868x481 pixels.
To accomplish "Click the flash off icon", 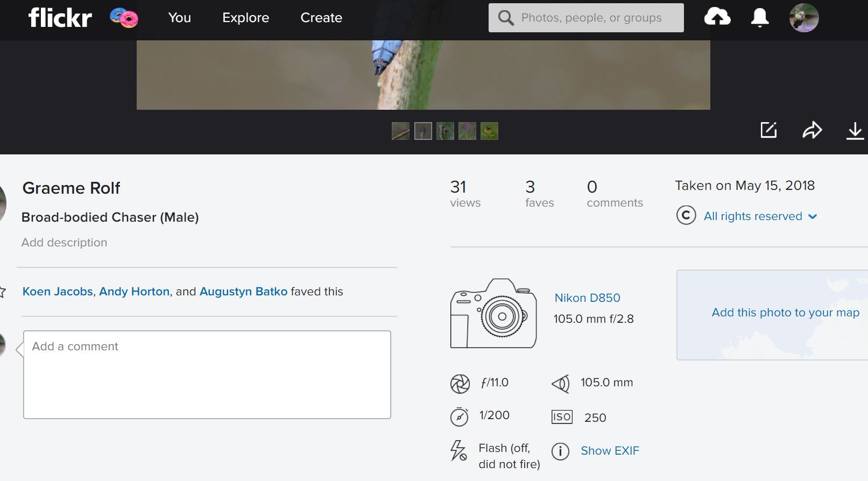I will [x=458, y=450].
